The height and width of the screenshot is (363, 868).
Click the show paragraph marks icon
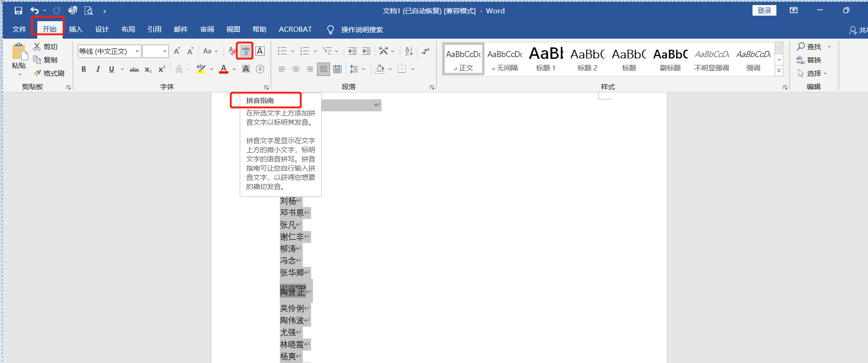(426, 51)
